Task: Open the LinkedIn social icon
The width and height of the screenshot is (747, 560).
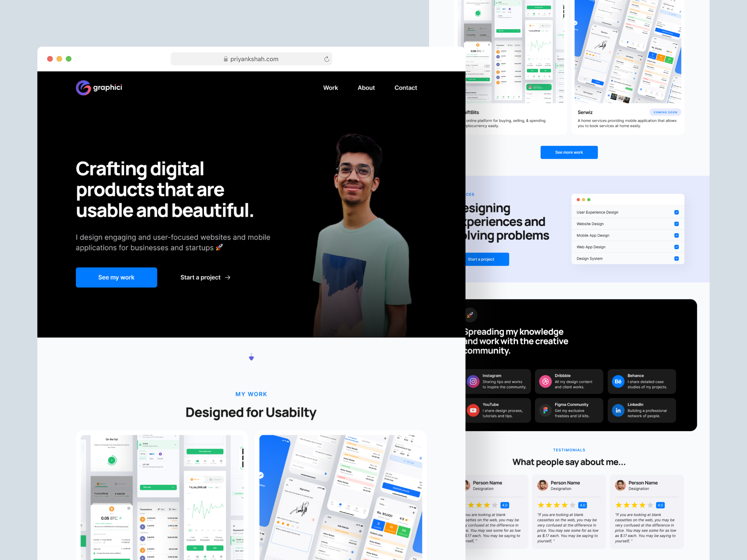Action: (618, 410)
